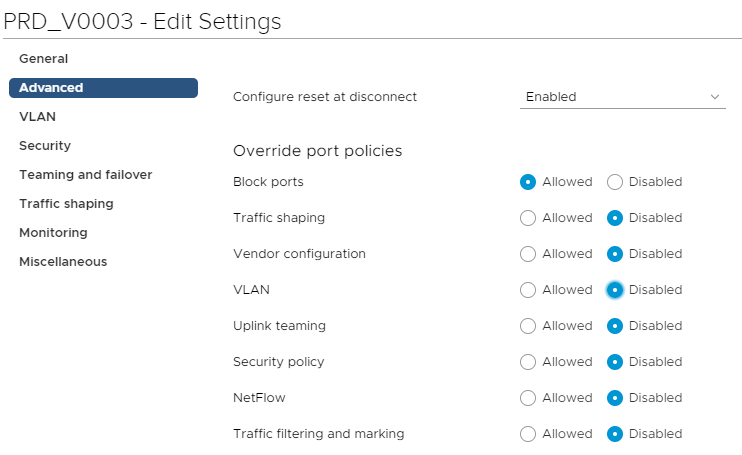Allow NetFlow port override

click(528, 398)
